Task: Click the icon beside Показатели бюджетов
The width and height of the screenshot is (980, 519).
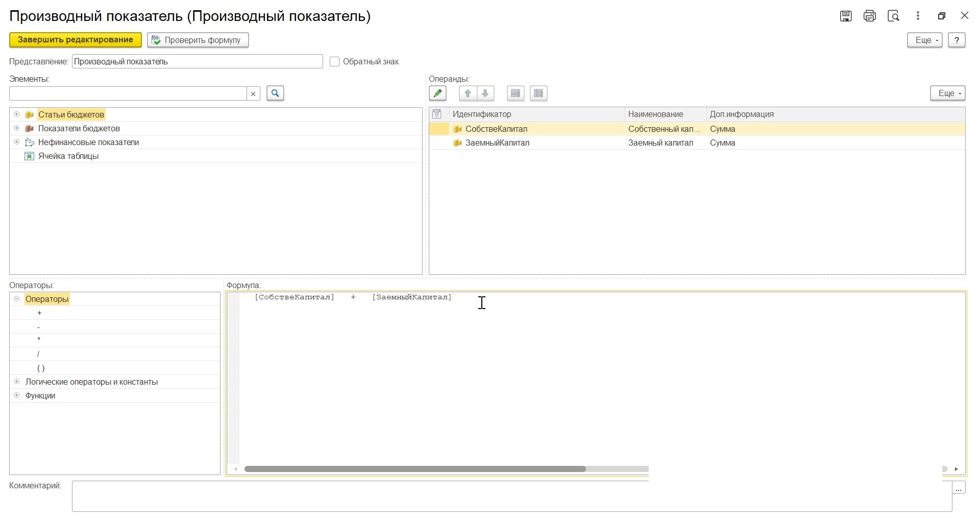Action: tap(30, 129)
